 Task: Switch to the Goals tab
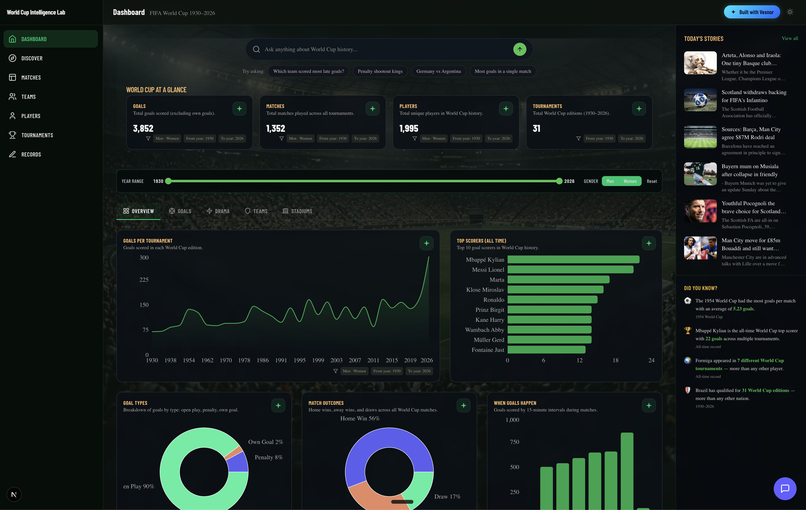180,211
